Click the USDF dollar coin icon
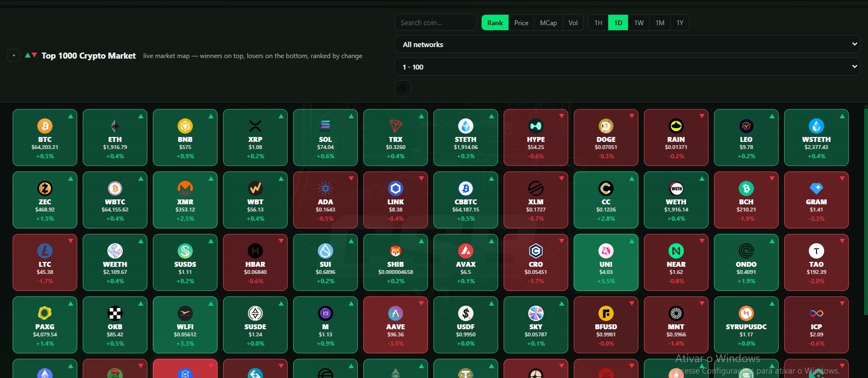This screenshot has height=378, width=868. coord(466,313)
